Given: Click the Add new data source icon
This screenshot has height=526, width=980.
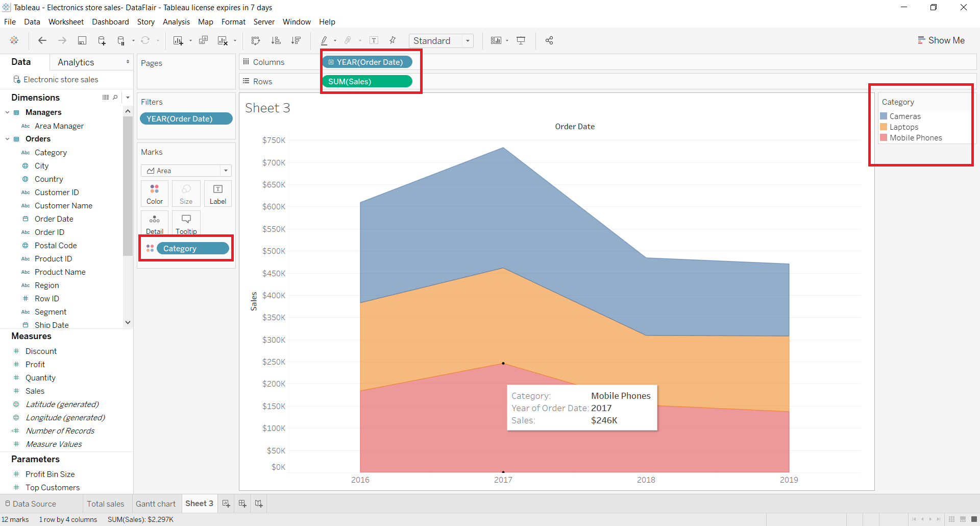Looking at the screenshot, I should coord(102,41).
